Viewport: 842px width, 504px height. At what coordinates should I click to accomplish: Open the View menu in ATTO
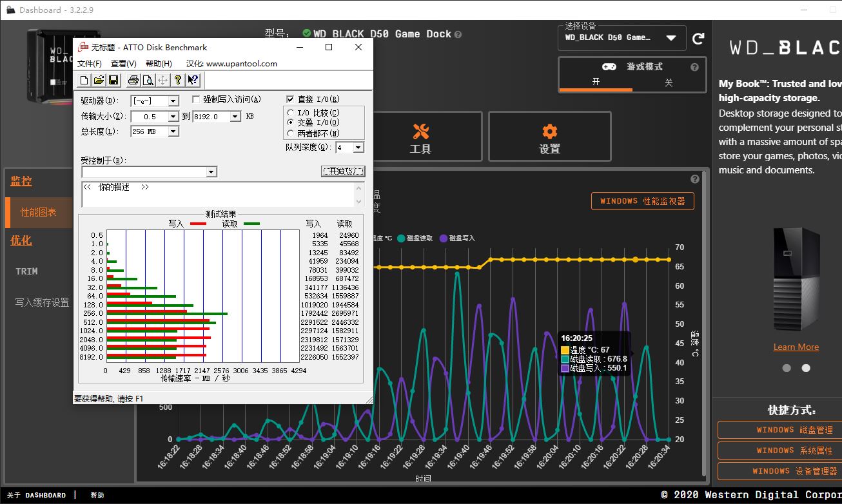tap(124, 63)
